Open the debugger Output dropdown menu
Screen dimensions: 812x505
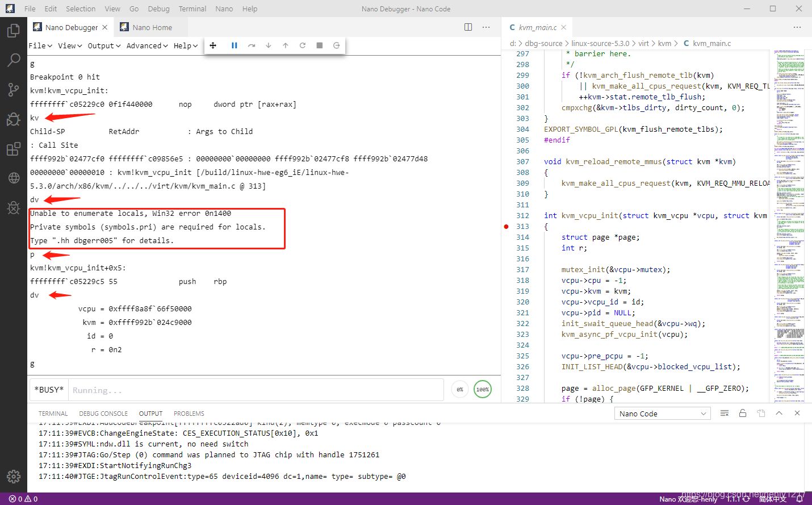[104, 45]
